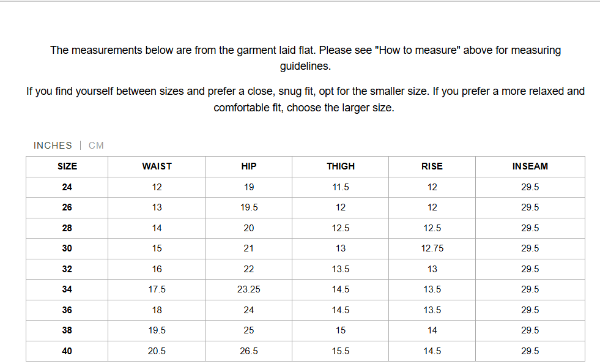Click the RISE column header
The width and height of the screenshot is (600, 364).
pyautogui.click(x=432, y=166)
